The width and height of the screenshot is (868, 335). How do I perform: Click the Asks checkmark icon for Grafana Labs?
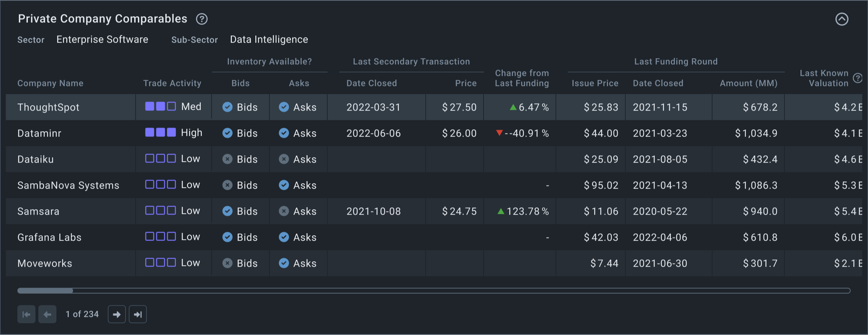click(x=284, y=237)
